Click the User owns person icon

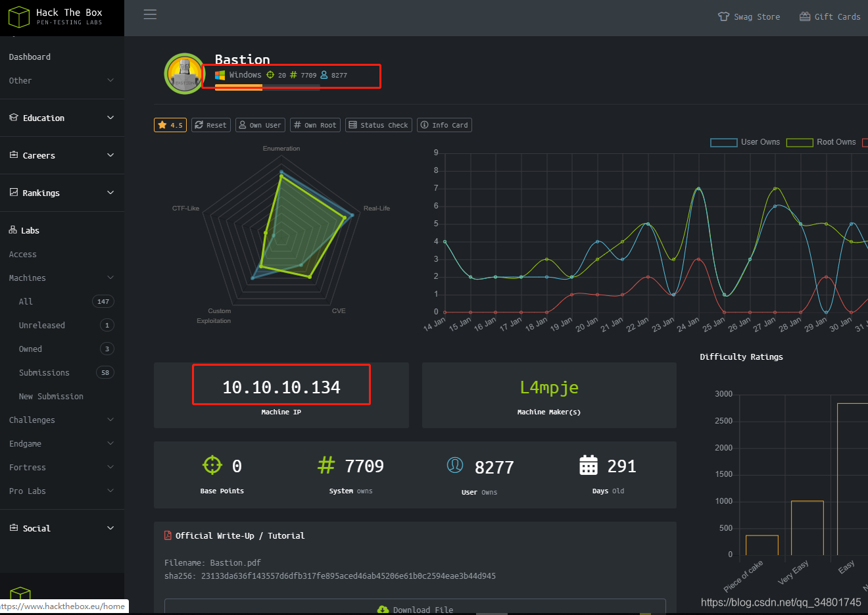click(455, 465)
